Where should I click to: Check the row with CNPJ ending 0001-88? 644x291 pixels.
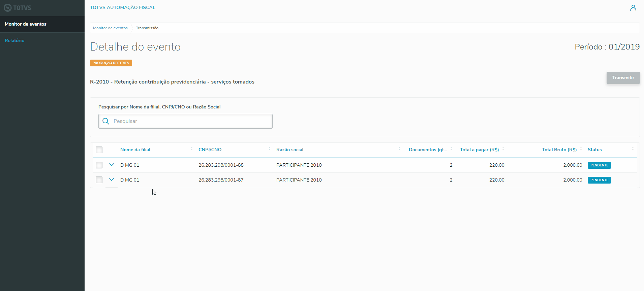[99, 165]
